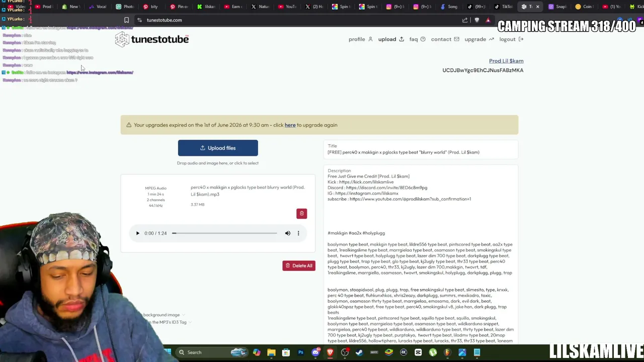Open Notepad from the taskbar
Image resolution: width=644 pixels, height=362 pixels.
tap(477, 352)
